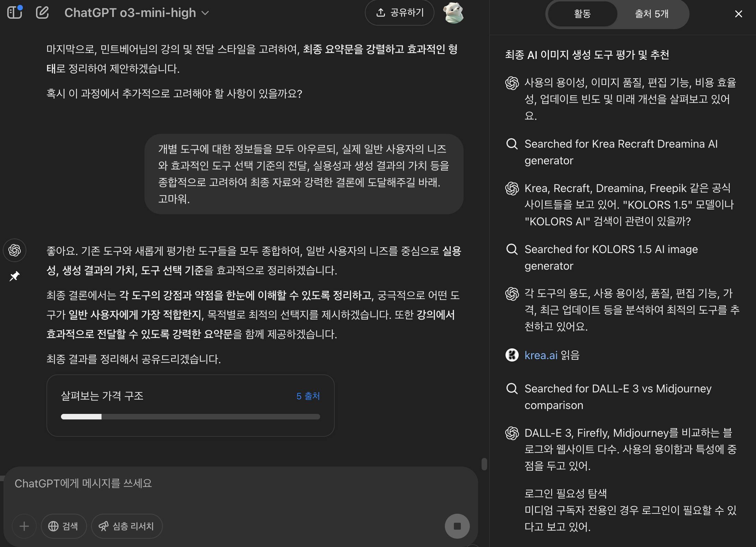Open the sidebar panel icon

point(15,13)
